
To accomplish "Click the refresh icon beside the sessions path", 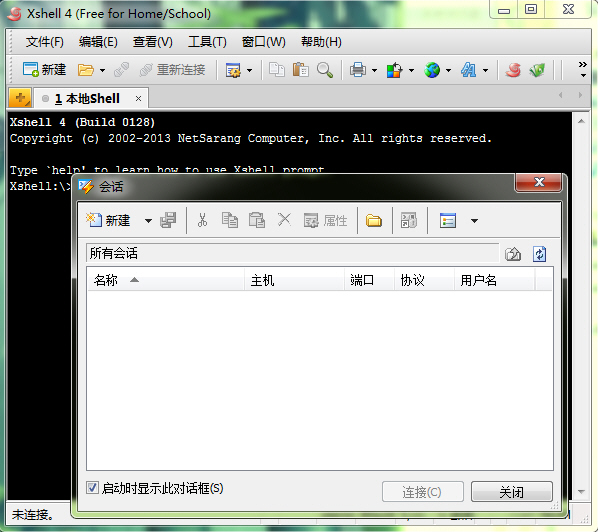I will pyautogui.click(x=539, y=254).
